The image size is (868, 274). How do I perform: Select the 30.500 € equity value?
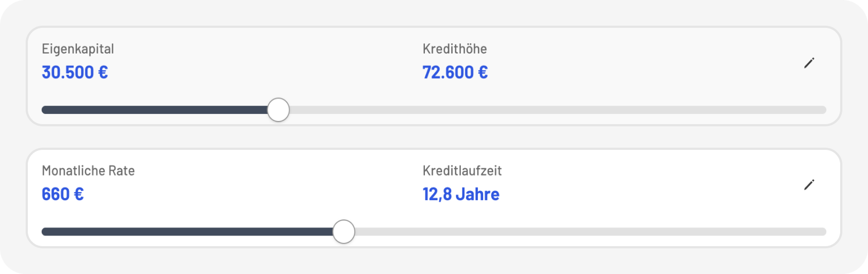click(75, 72)
